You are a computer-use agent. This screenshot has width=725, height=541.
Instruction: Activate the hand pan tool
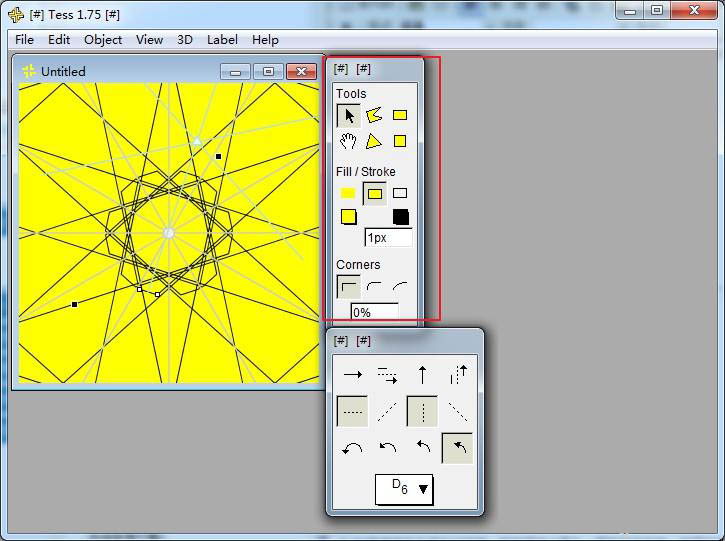(x=348, y=141)
